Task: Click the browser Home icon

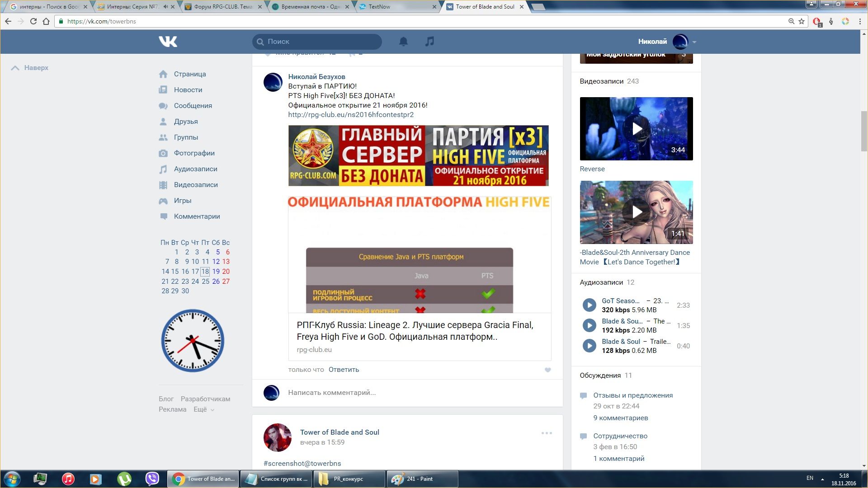Action: tap(46, 21)
